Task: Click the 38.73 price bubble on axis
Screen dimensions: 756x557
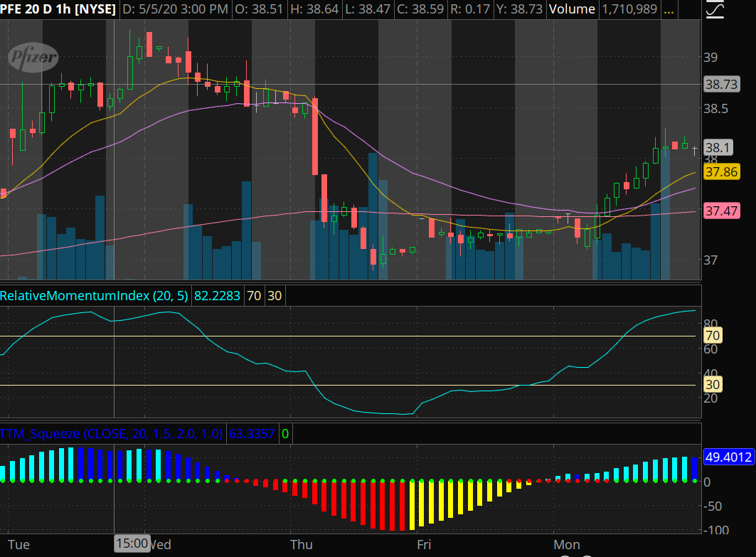Action: pos(720,84)
